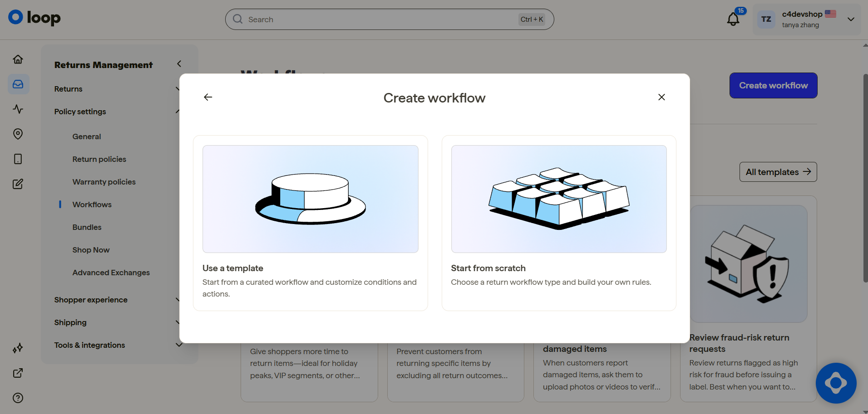868x414 pixels.
Task: Open General policy settings
Action: click(x=87, y=136)
